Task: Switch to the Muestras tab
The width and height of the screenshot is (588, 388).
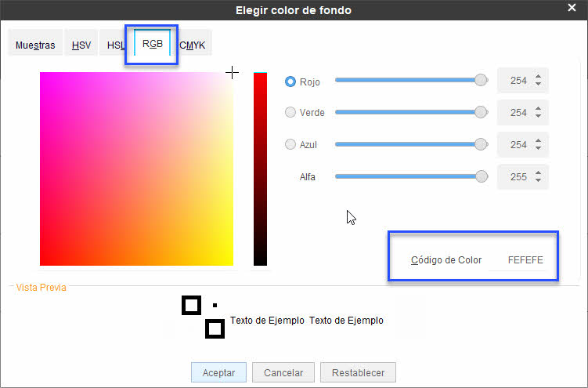Action: [x=35, y=45]
